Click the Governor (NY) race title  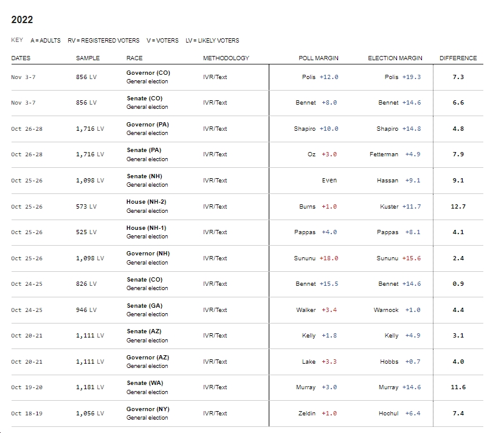pyautogui.click(x=148, y=409)
